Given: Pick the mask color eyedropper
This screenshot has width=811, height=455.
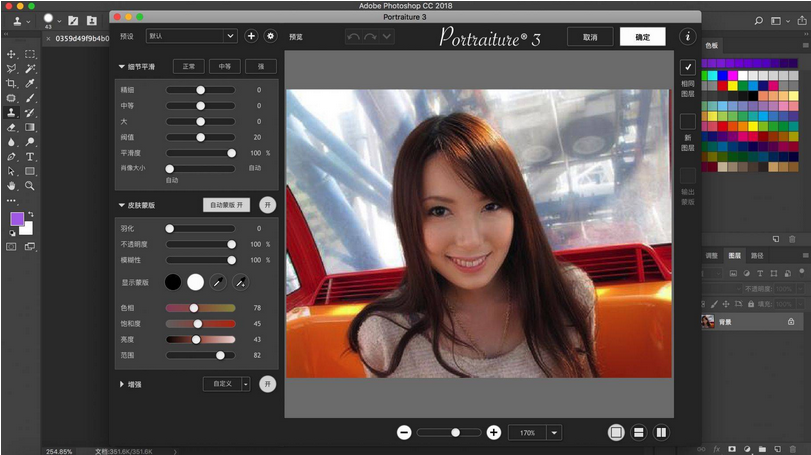Looking at the screenshot, I should click(218, 282).
